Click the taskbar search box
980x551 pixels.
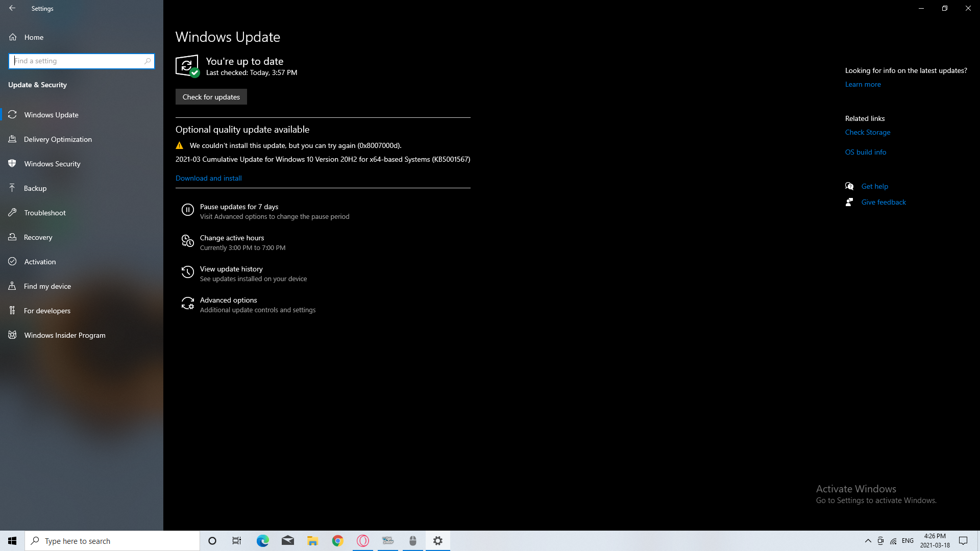(x=112, y=541)
